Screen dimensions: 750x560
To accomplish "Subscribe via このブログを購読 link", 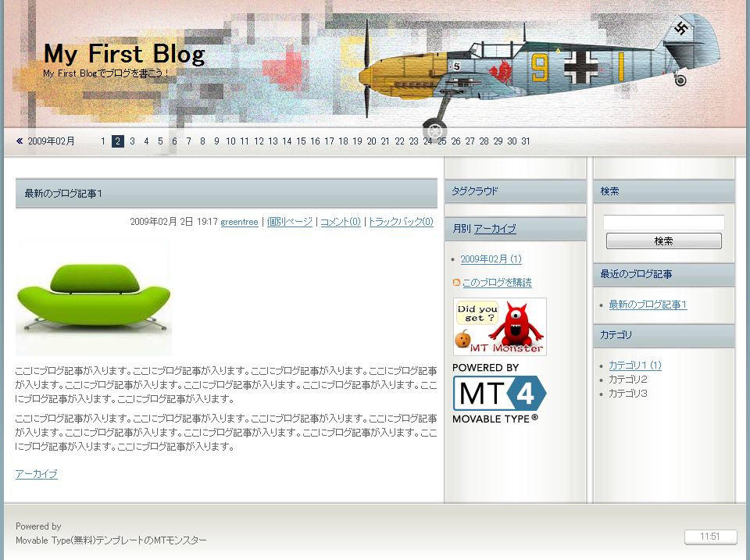I will [x=497, y=283].
